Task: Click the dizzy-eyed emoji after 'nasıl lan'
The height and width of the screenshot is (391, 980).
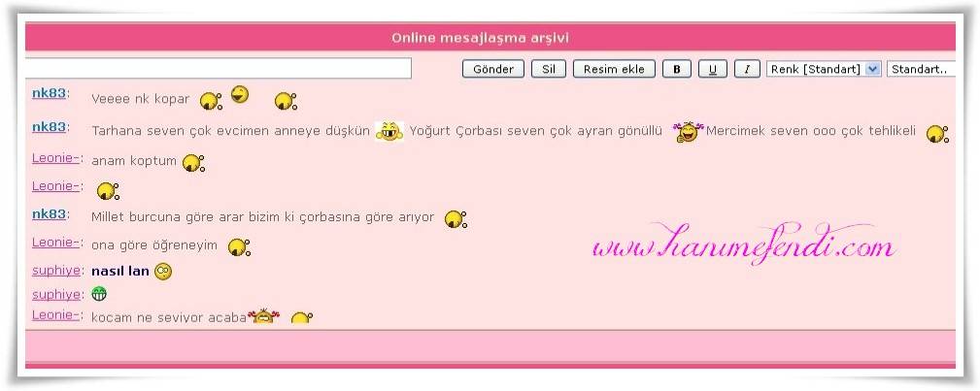Action: tap(163, 272)
